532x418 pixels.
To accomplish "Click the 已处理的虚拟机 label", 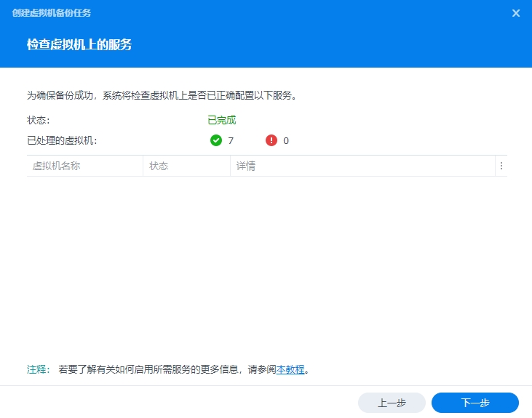I will click(62, 140).
